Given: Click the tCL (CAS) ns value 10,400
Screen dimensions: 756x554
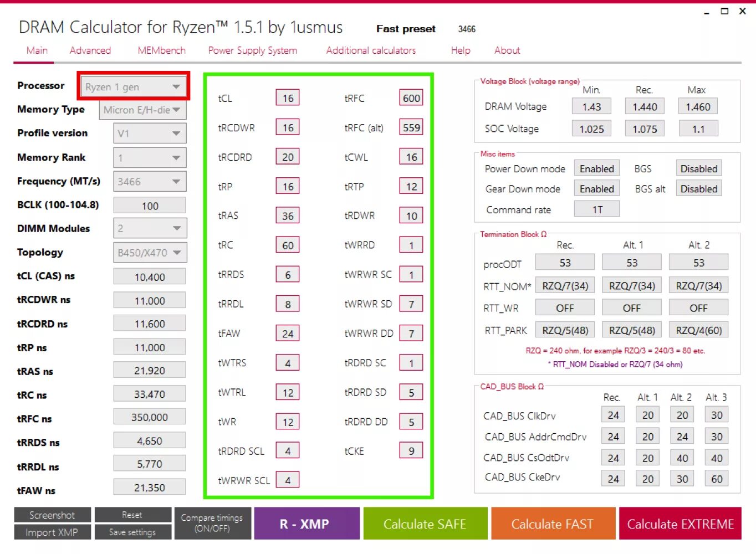Looking at the screenshot, I should (x=150, y=276).
